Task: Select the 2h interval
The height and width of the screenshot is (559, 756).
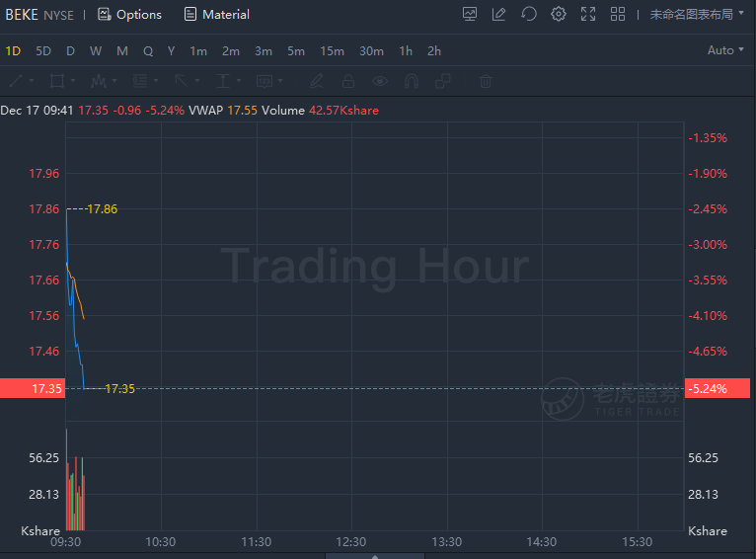Action: point(434,50)
